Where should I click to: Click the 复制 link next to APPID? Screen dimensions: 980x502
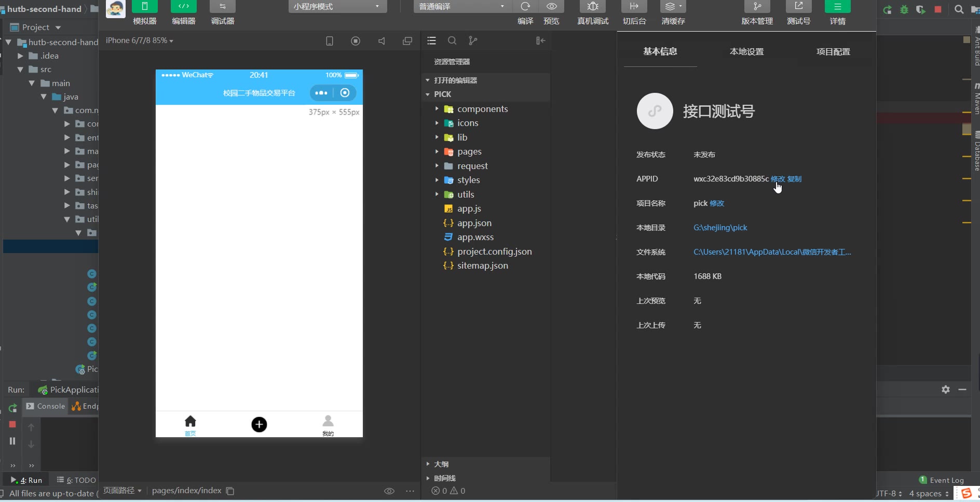pos(794,179)
